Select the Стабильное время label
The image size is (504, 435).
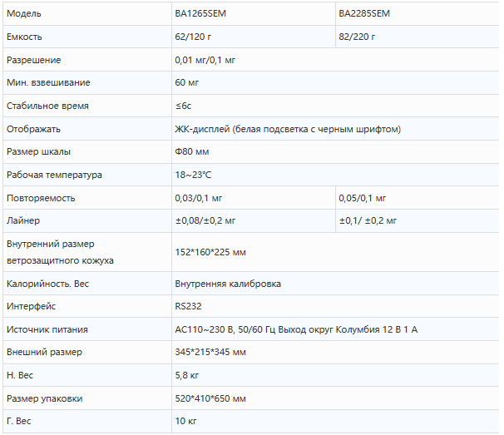(x=47, y=106)
